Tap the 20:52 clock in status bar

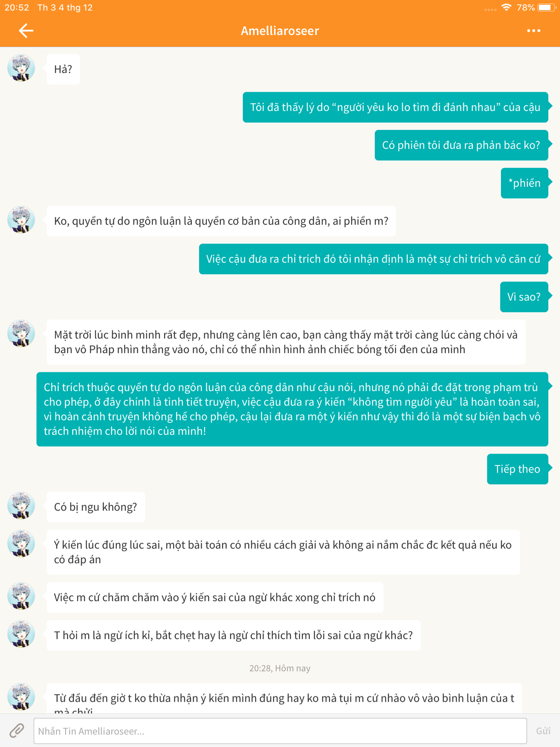coord(17,8)
